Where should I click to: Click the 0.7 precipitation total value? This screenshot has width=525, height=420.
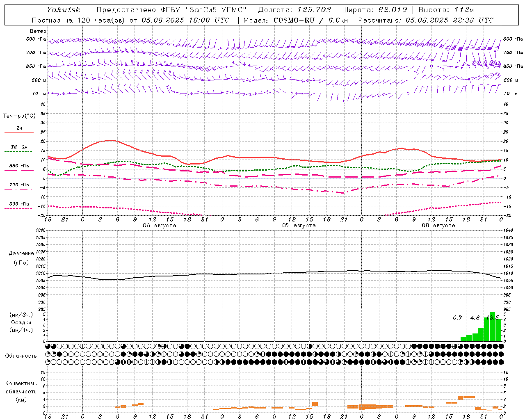coord(457,318)
